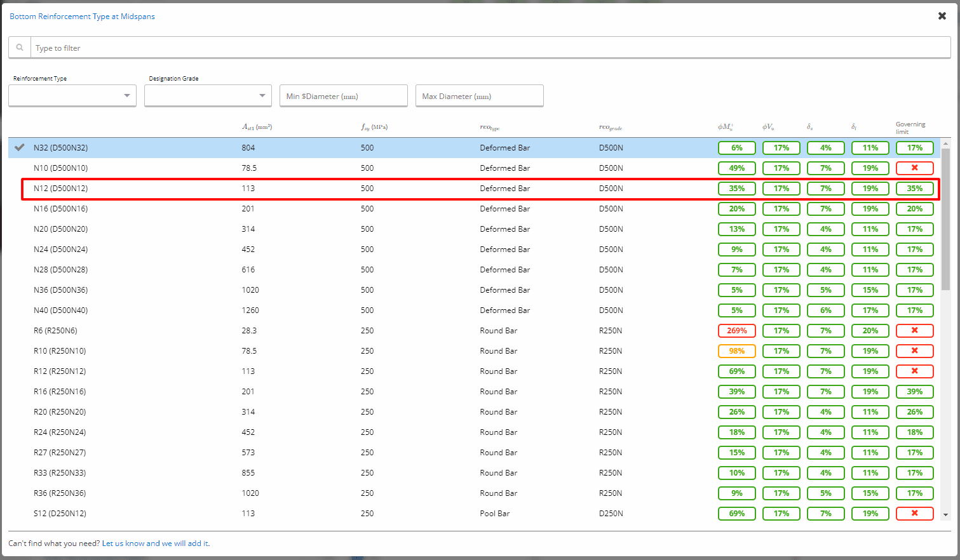Select the R36 (R250N36) row

pos(474,493)
